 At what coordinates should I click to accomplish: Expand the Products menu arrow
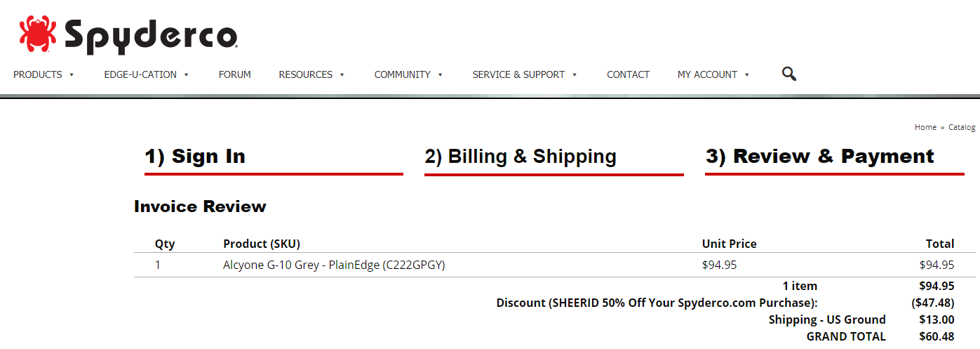point(72,74)
